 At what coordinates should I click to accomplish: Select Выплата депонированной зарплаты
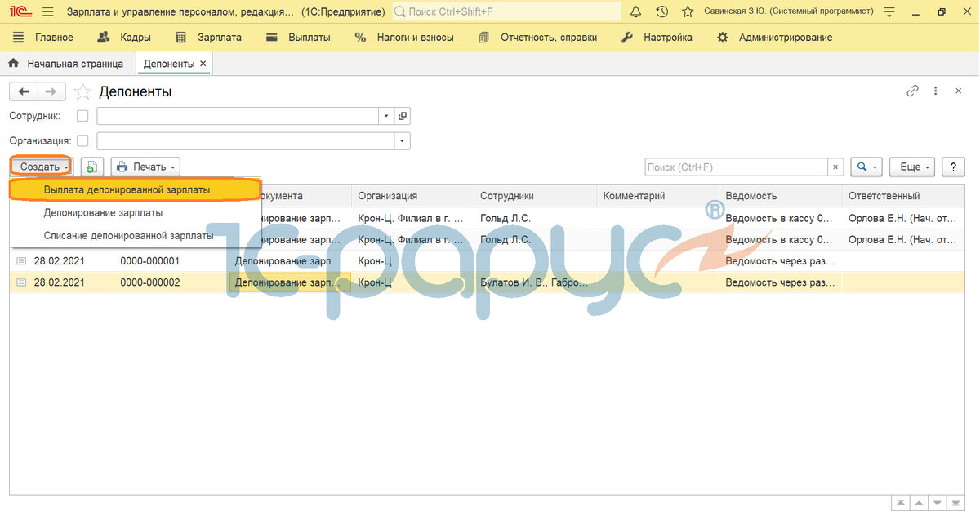click(x=135, y=189)
